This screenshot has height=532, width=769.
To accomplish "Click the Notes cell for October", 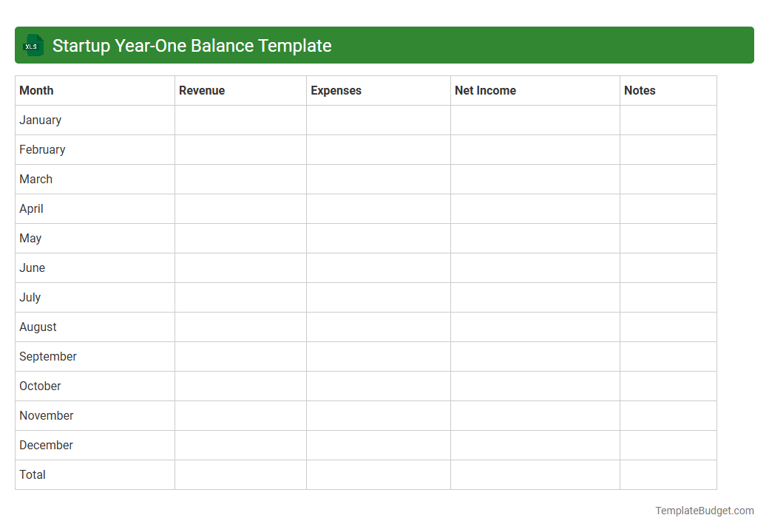I will (x=668, y=386).
